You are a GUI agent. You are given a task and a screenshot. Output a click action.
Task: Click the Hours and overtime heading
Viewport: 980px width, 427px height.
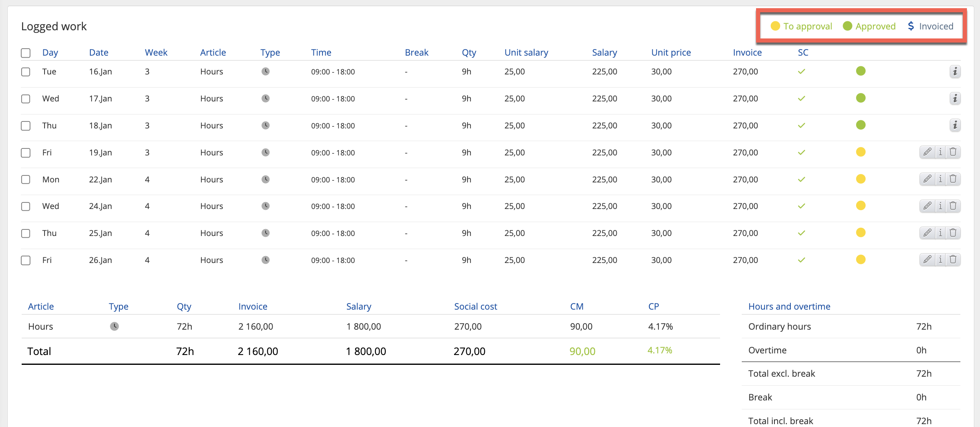pos(789,306)
